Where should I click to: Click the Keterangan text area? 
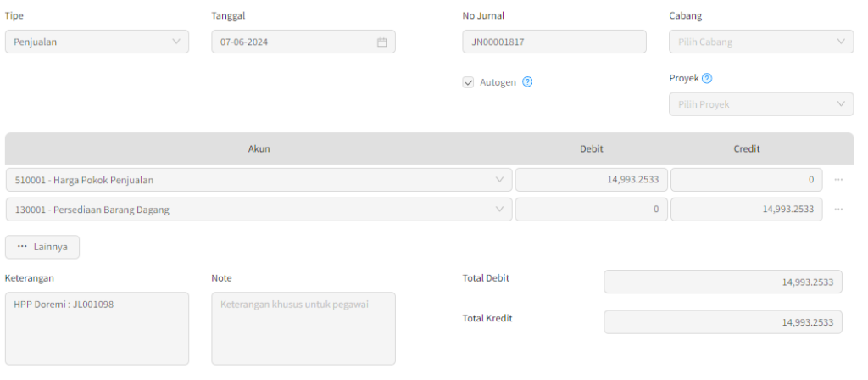97,328
